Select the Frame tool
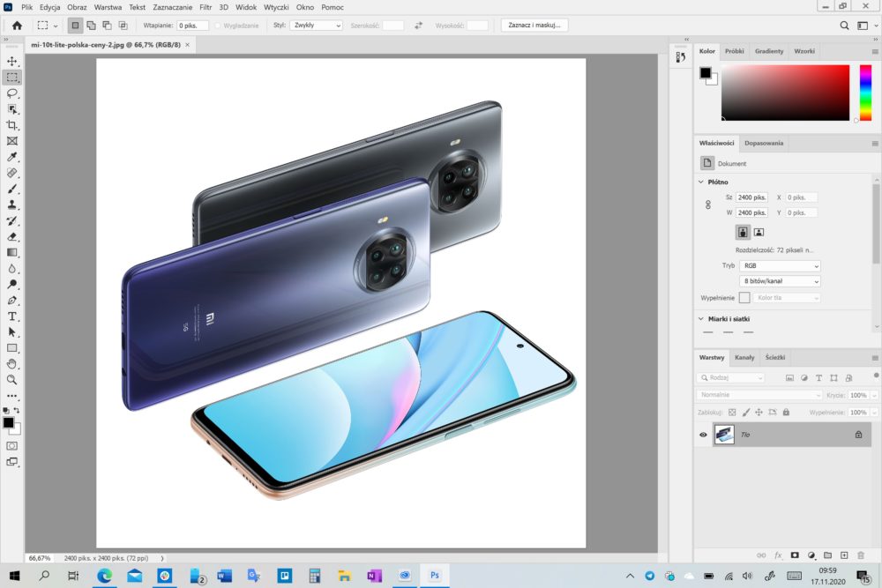The image size is (882, 588). (x=11, y=141)
